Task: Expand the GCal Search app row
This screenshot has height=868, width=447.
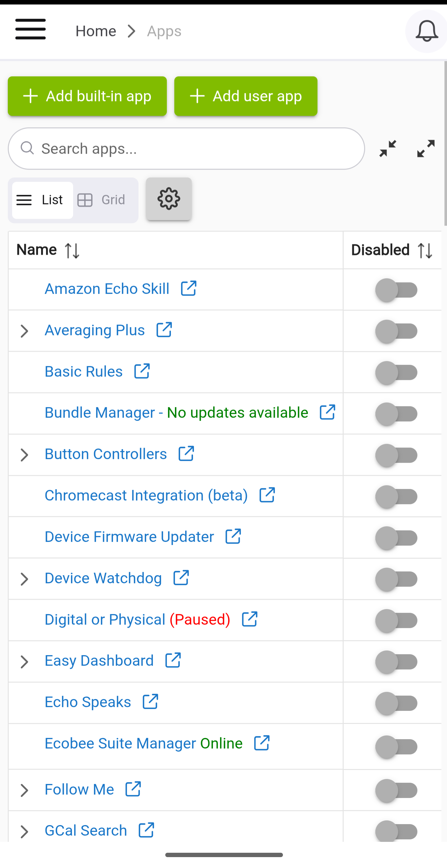Action: click(24, 831)
